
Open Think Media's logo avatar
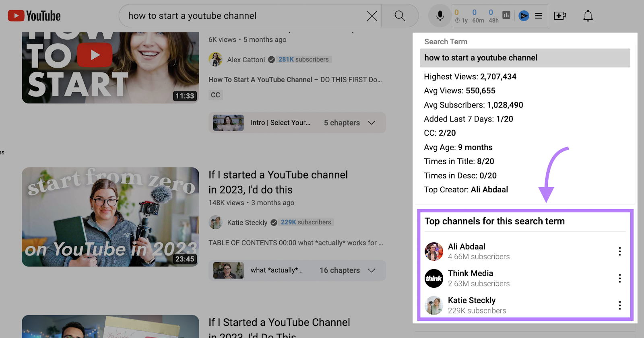[x=434, y=278]
